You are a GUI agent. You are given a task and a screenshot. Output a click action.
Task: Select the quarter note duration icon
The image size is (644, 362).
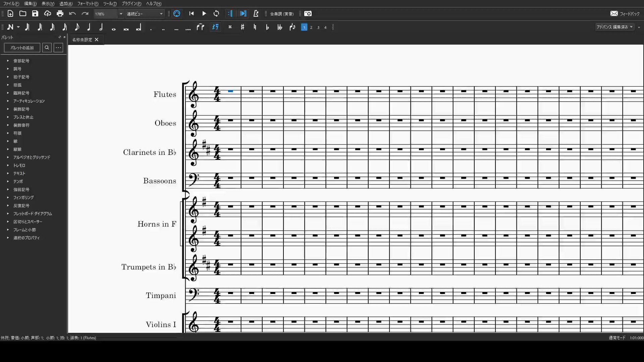(x=89, y=27)
